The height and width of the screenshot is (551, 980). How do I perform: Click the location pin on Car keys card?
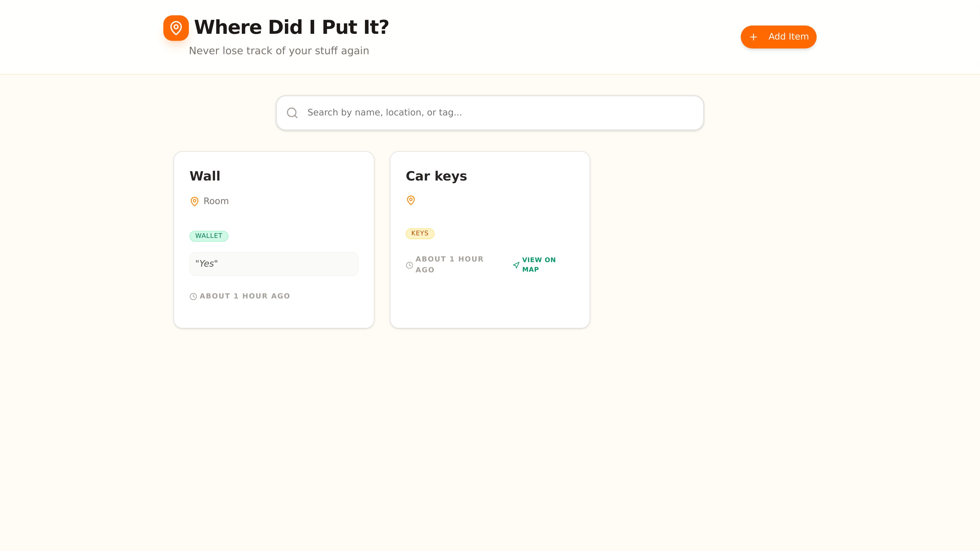click(411, 200)
